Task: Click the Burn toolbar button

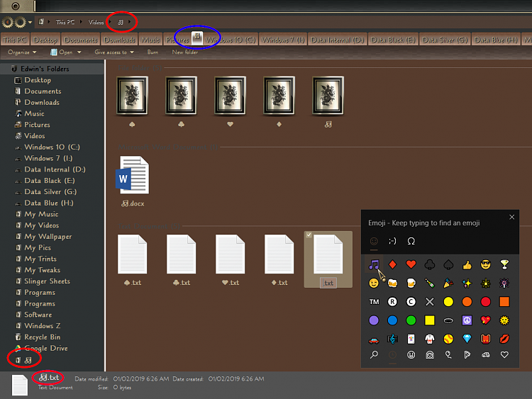Action: tap(153, 52)
